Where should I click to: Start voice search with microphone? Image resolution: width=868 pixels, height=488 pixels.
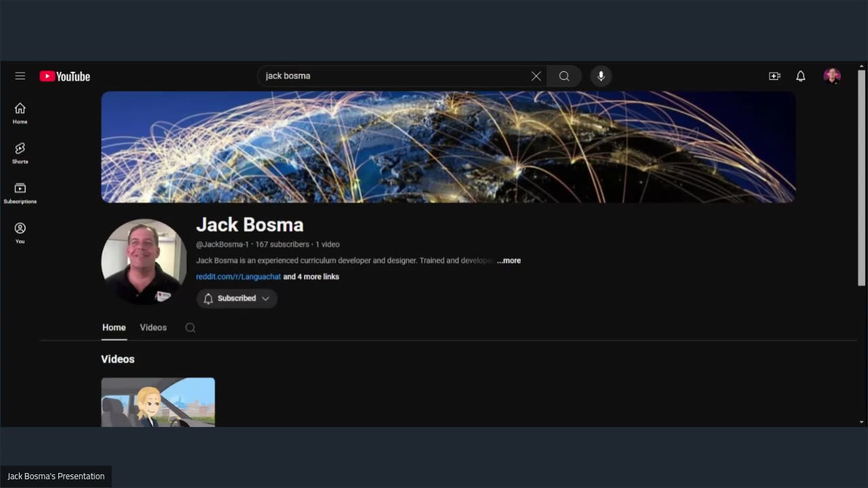(x=601, y=76)
